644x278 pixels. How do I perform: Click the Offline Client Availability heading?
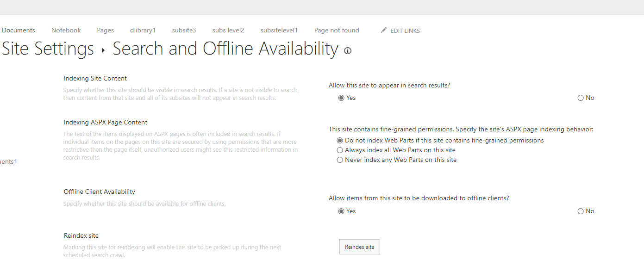[x=100, y=192]
